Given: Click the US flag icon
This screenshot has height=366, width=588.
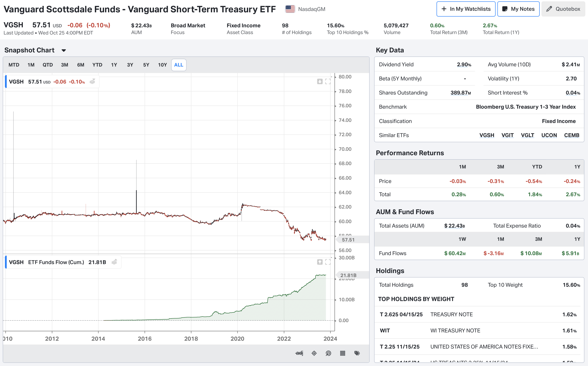Looking at the screenshot, I should coord(290,9).
